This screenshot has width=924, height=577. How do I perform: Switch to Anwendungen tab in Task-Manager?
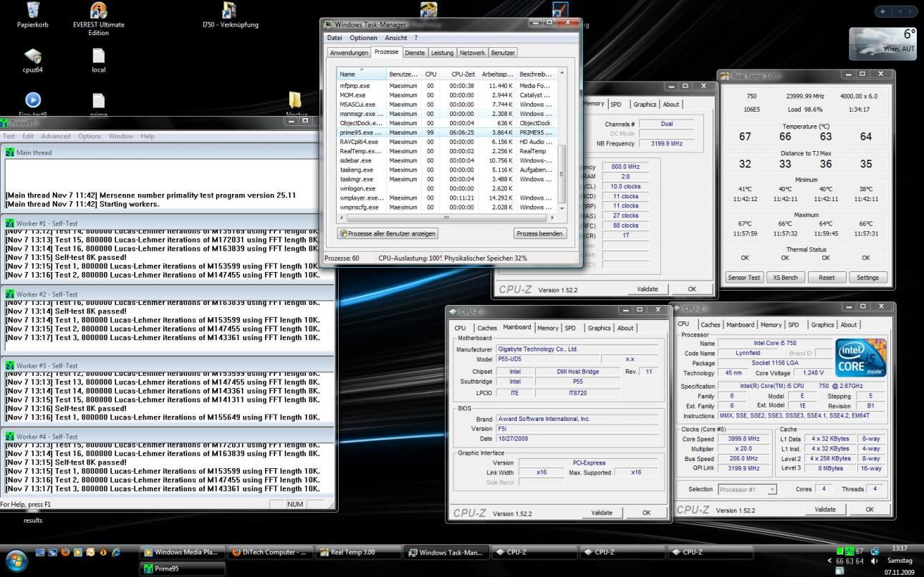coord(349,53)
